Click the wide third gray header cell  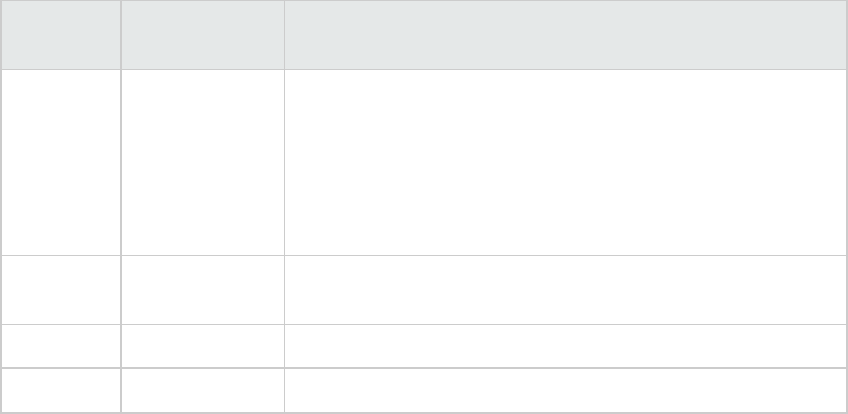pos(565,35)
